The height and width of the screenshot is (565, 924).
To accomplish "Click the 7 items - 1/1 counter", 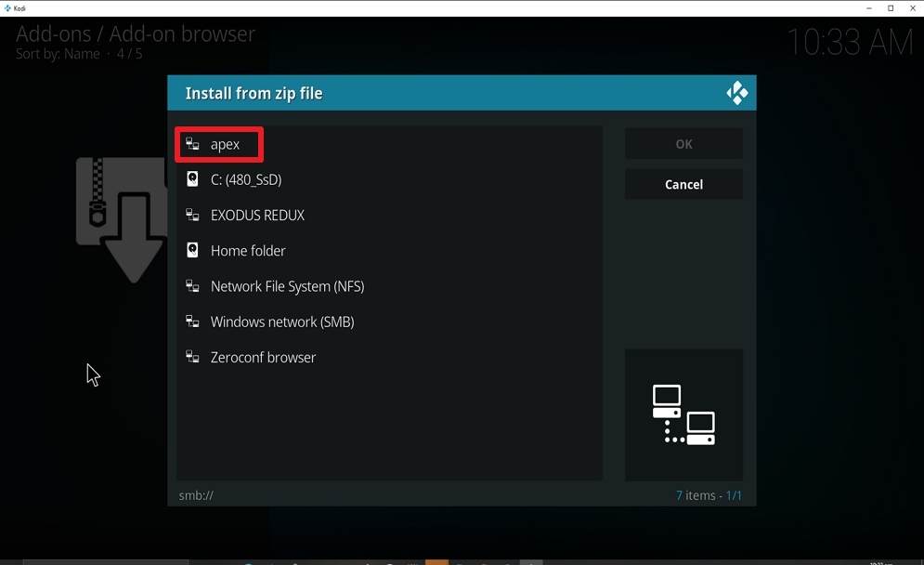I will 709,495.
